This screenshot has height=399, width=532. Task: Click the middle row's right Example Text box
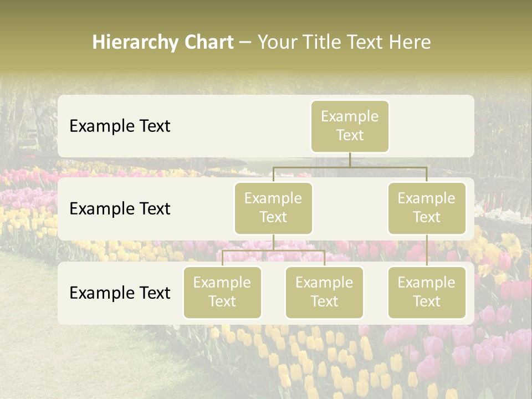coord(427,208)
